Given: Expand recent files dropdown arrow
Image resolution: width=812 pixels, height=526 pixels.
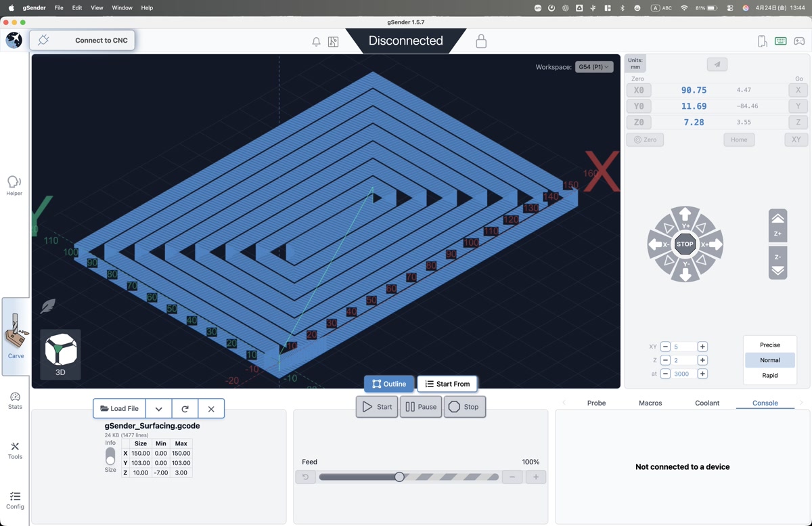Looking at the screenshot, I should coord(158,409).
